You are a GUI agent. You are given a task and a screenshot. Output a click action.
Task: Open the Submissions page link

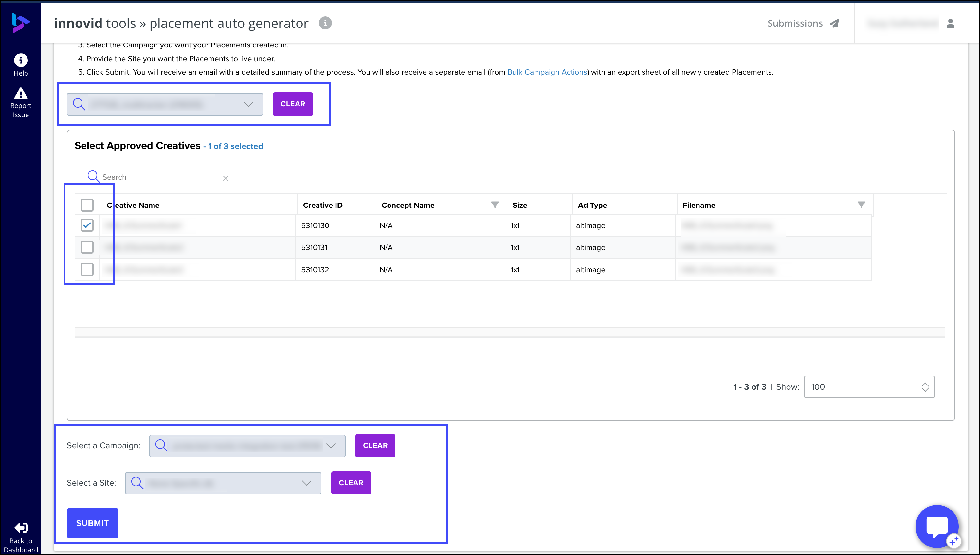point(804,23)
